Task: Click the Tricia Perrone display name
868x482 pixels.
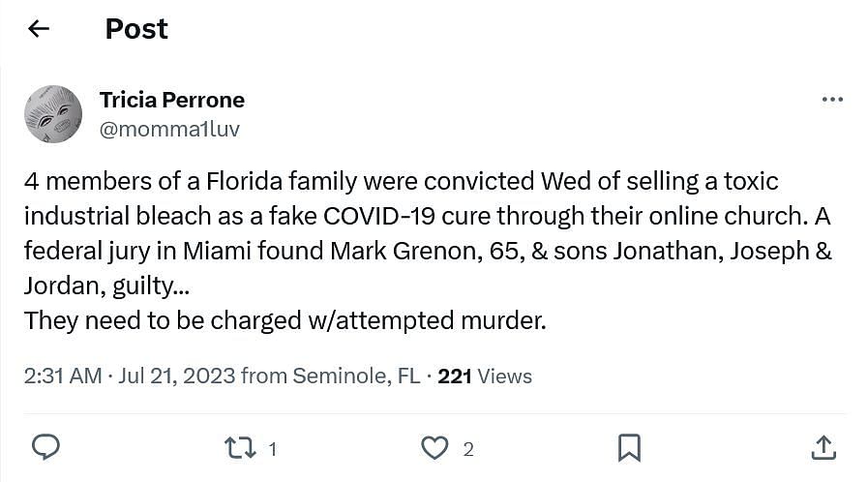Action: pos(171,100)
